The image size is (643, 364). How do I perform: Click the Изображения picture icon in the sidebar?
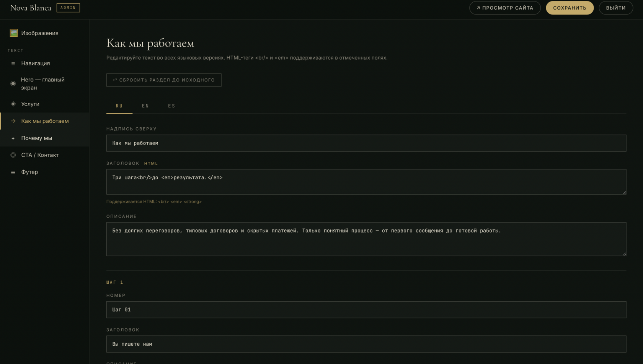14,33
